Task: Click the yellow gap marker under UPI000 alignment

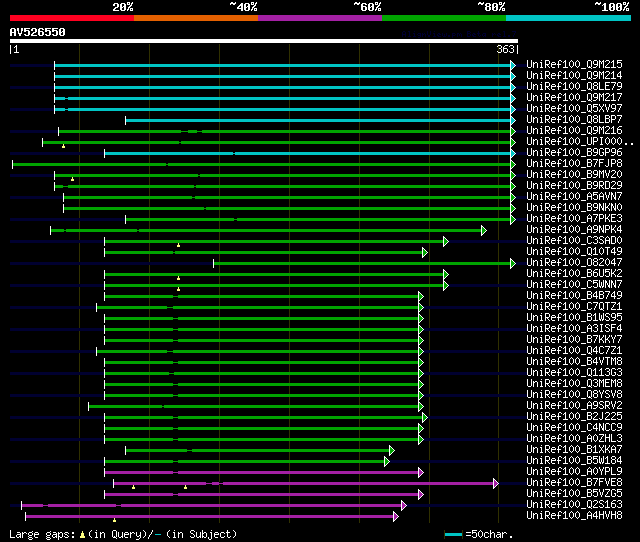Action: pyautogui.click(x=63, y=146)
